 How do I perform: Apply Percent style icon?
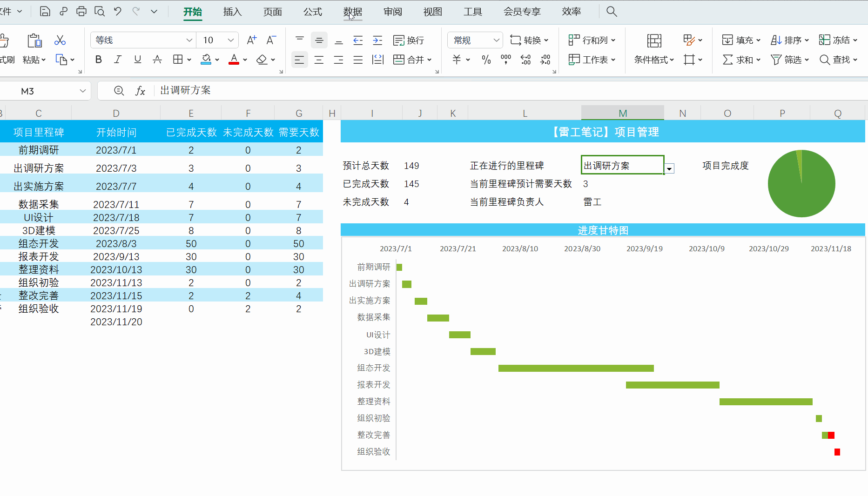click(x=486, y=60)
